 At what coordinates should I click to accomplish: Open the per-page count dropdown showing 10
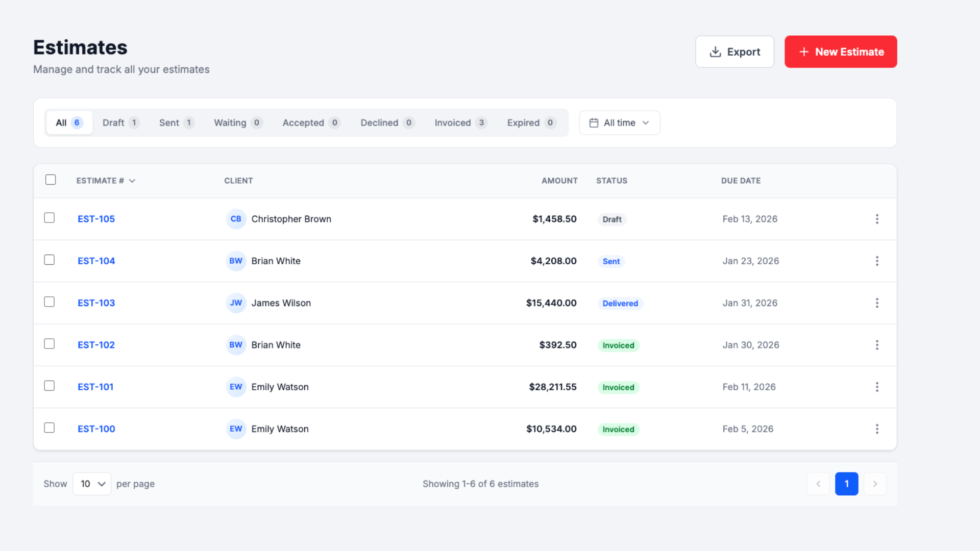point(91,484)
